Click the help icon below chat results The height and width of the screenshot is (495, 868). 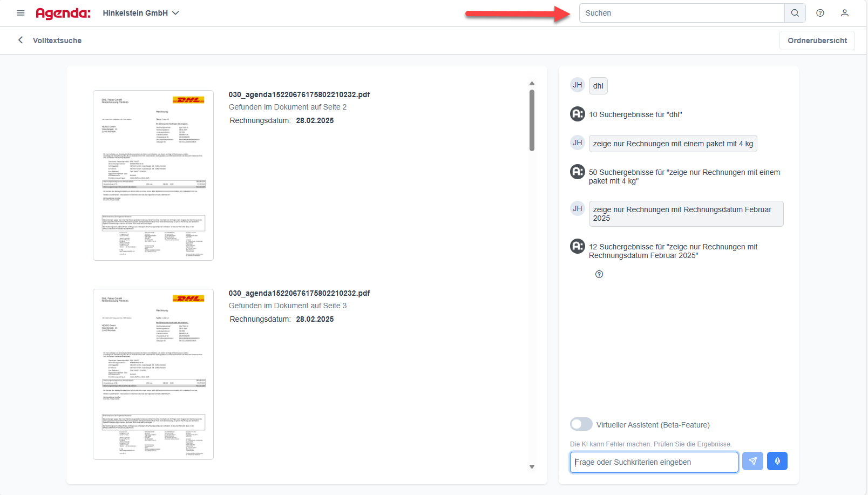[x=599, y=274]
